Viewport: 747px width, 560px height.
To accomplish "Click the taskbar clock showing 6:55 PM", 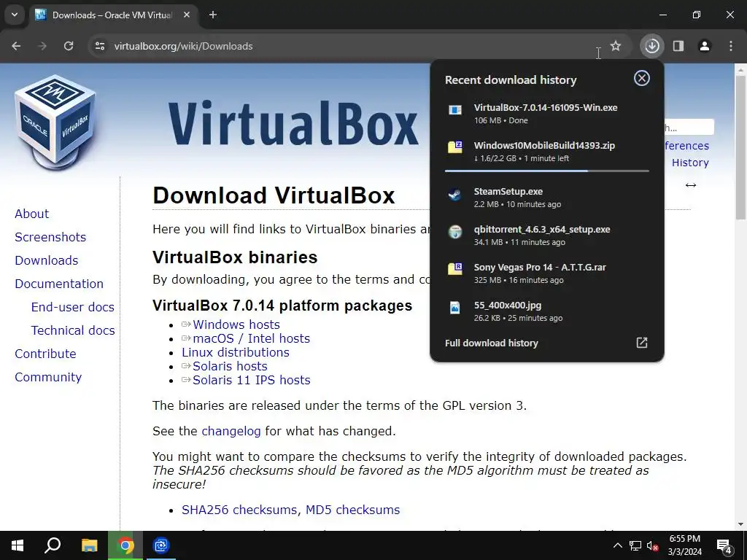I will (x=684, y=545).
